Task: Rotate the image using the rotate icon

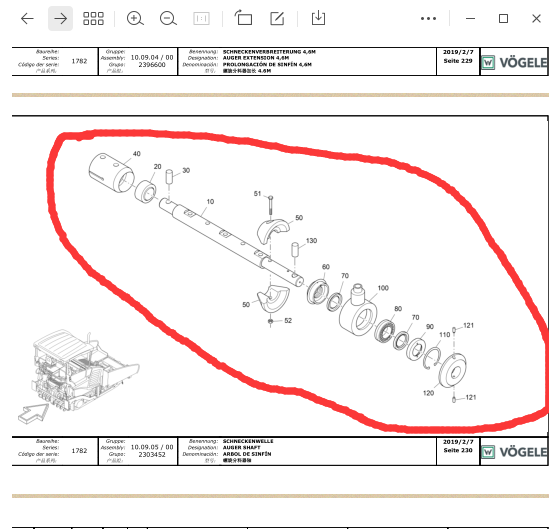Action: 243,18
